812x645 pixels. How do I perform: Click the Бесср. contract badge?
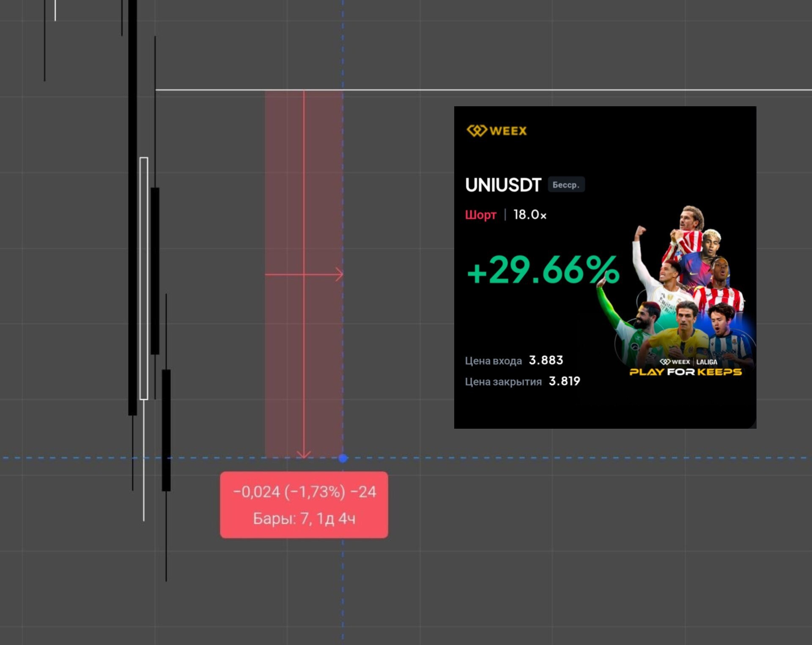(x=566, y=185)
